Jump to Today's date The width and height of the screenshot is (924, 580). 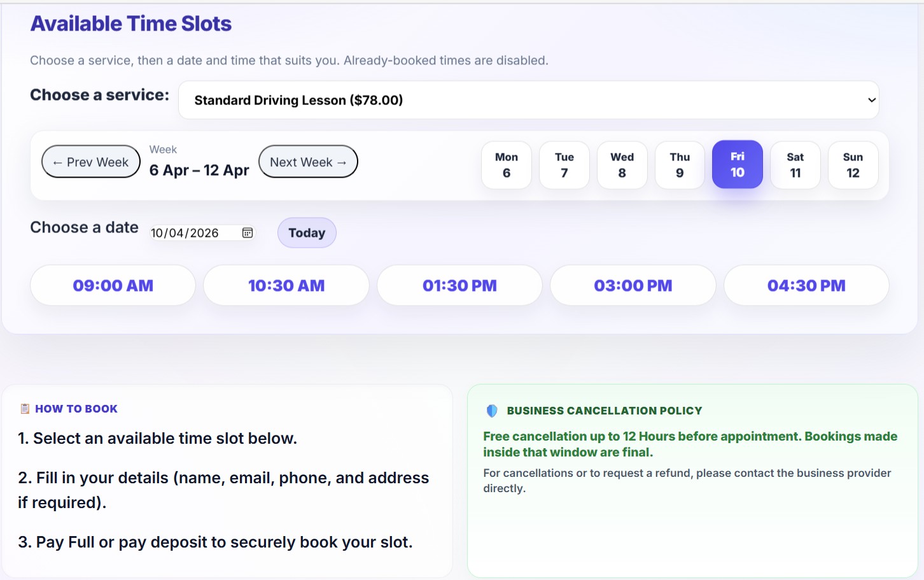[x=306, y=232]
